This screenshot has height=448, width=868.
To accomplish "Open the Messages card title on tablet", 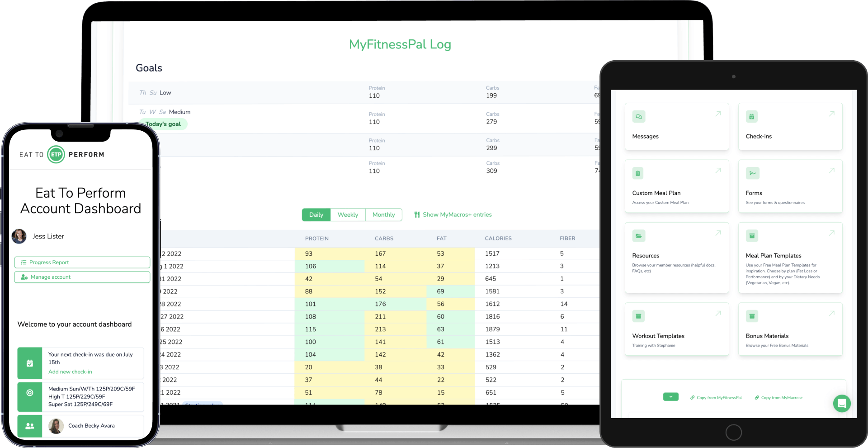I will [x=645, y=136].
